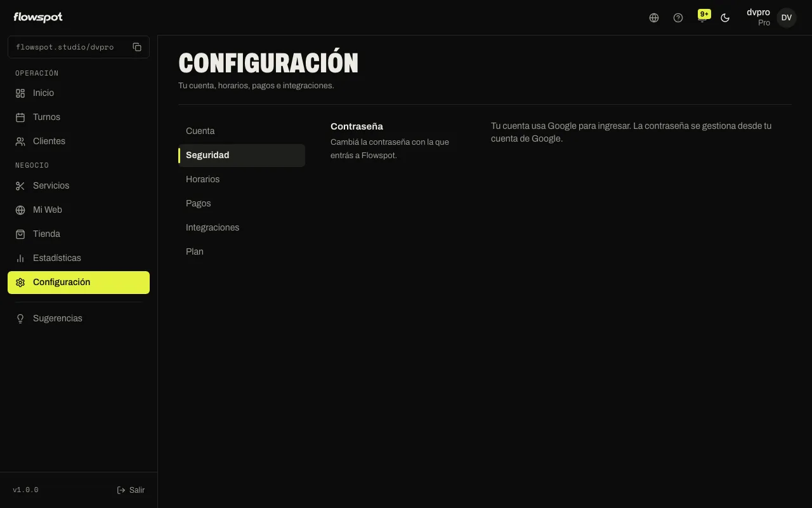
Task: Click the Servicios scissors icon
Action: point(20,186)
